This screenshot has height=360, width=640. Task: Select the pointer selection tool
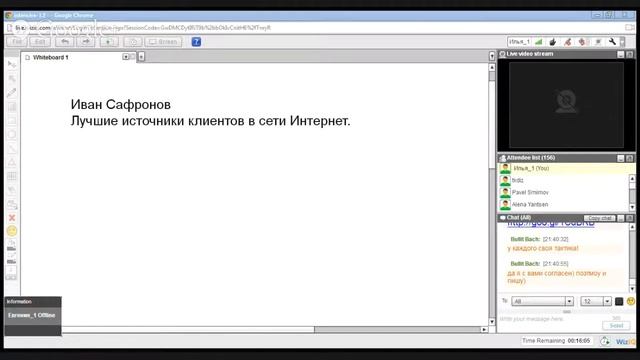coord(12,64)
